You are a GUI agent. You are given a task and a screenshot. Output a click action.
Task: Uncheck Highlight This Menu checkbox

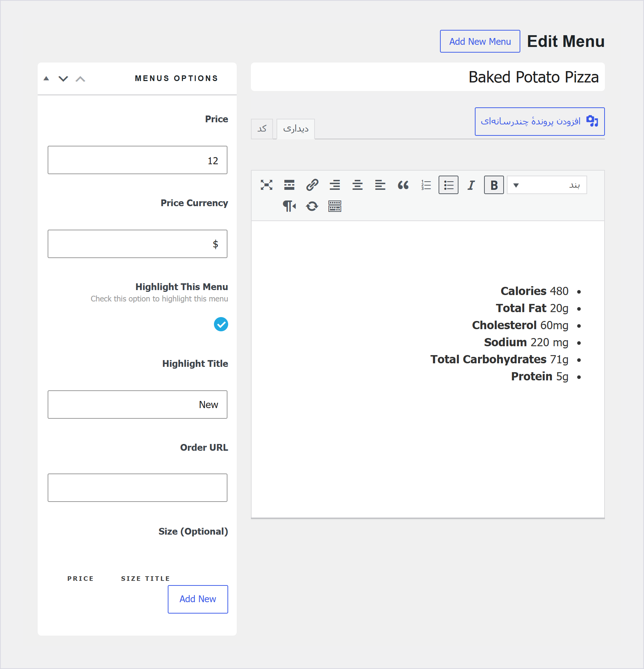[221, 324]
